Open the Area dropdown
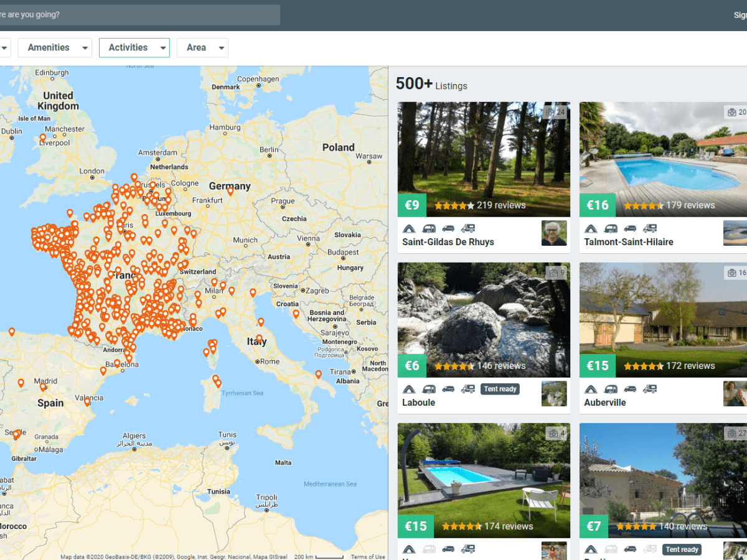747x560 pixels. click(x=202, y=47)
